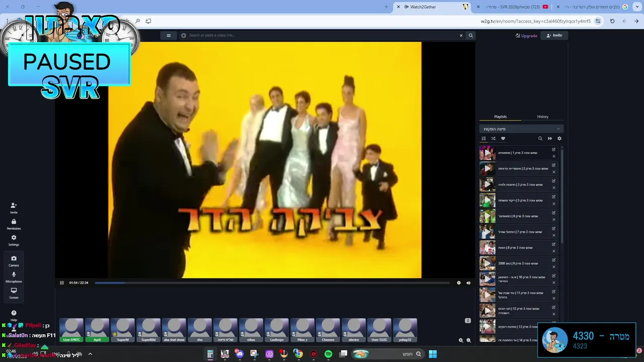Click the w2g.tv address bar URL
Viewport: 644px width, 362px height.
(535, 21)
